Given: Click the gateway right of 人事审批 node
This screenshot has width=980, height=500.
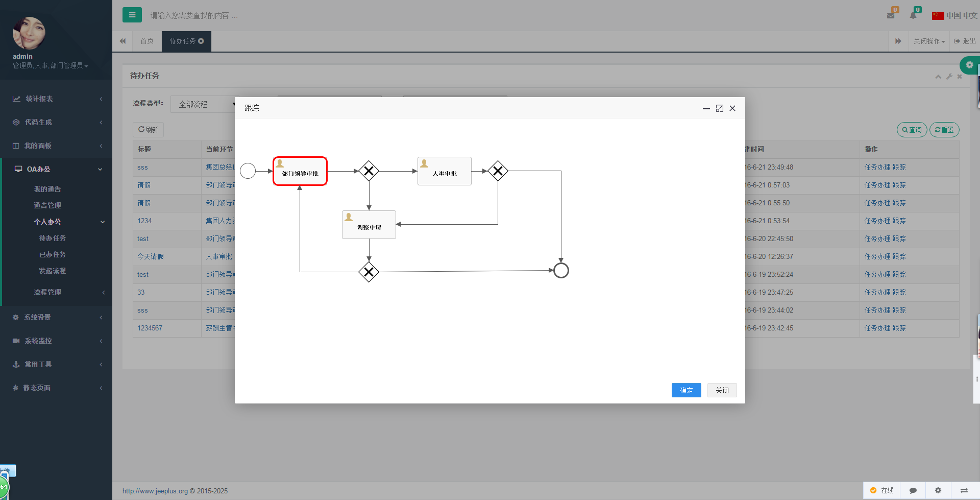Looking at the screenshot, I should pos(498,171).
